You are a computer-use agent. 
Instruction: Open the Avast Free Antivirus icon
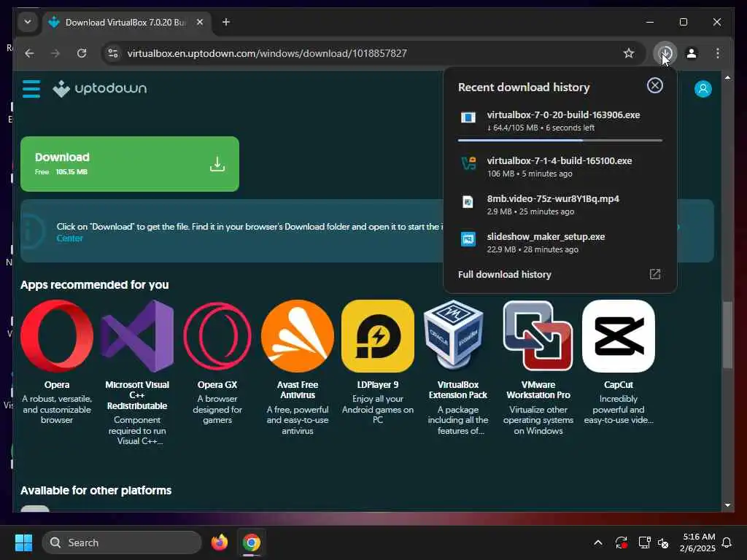pos(298,335)
